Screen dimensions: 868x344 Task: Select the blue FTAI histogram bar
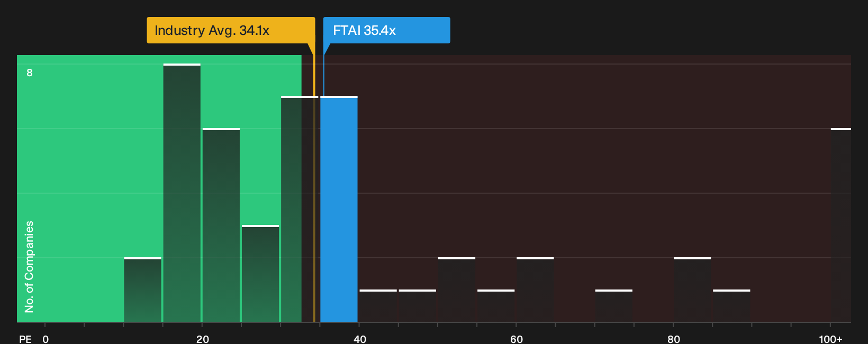(339, 209)
